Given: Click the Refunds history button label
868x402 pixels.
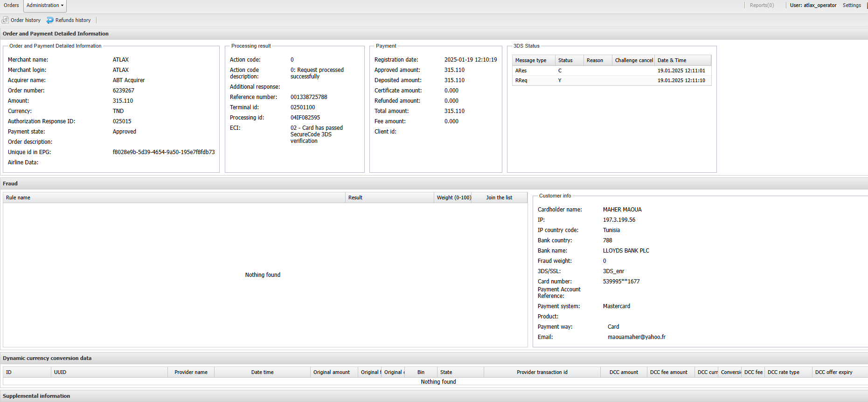Looking at the screenshot, I should 73,20.
